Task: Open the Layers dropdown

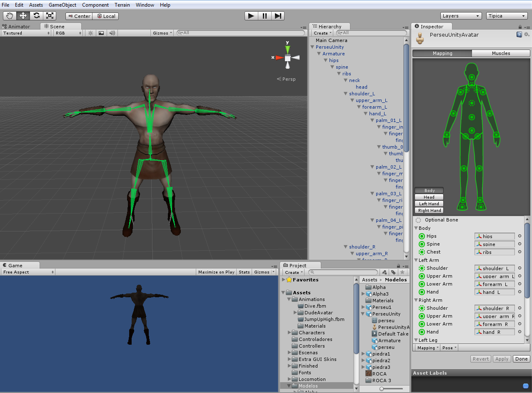Action: 461,16
